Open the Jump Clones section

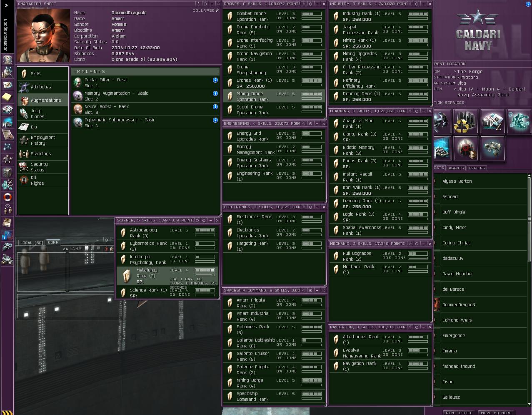point(42,113)
